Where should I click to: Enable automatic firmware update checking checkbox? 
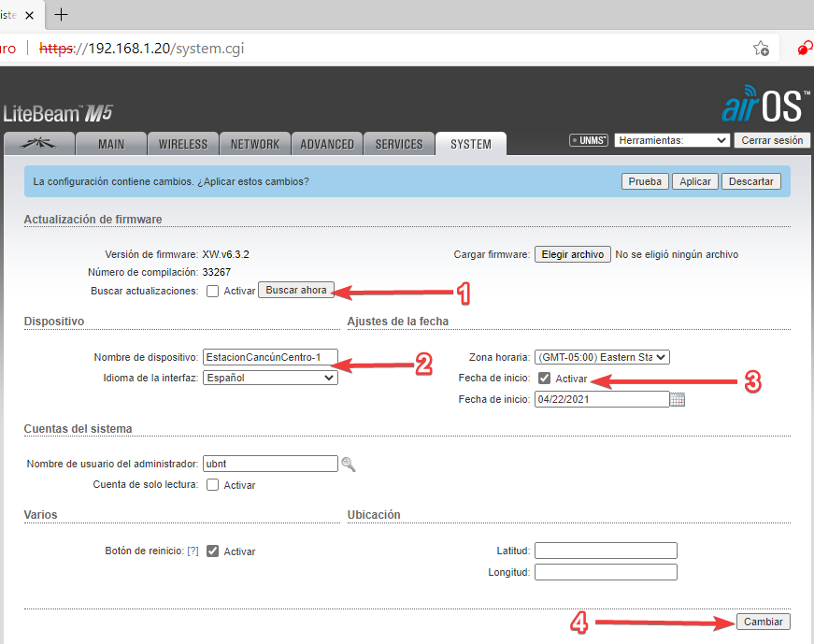(213, 291)
